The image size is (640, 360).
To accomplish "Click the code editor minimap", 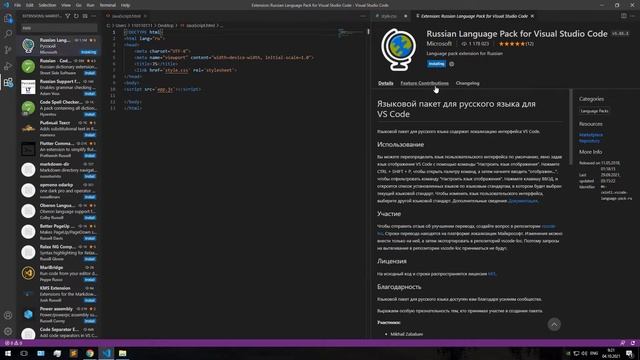I will tap(350, 33).
